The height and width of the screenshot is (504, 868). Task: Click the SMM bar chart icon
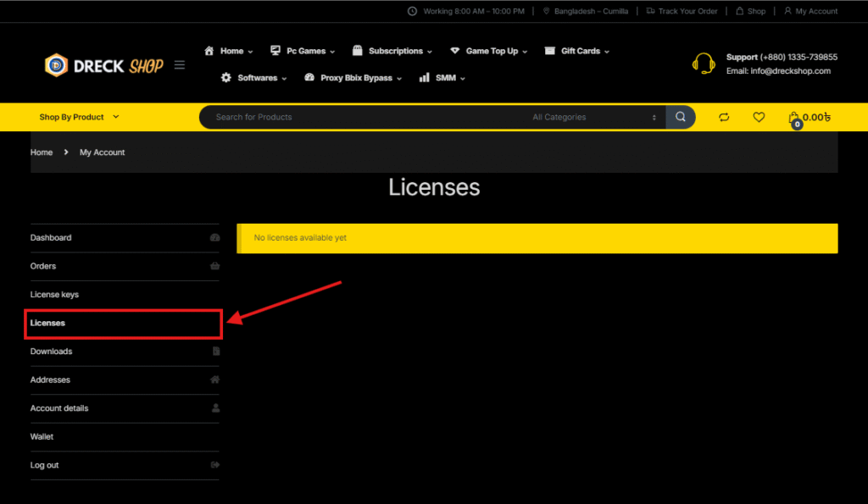tap(424, 78)
